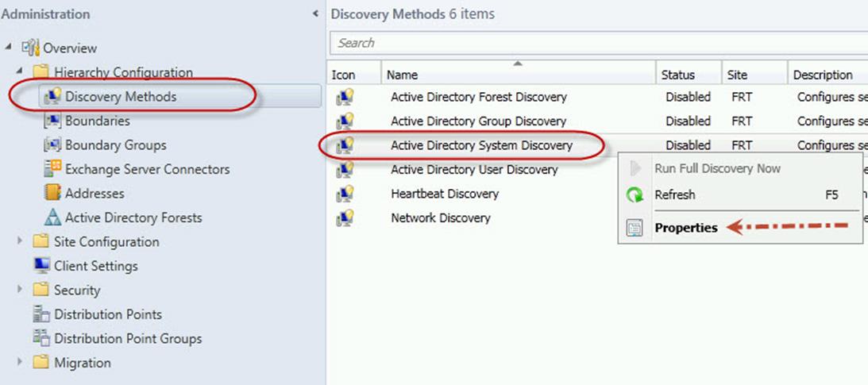Click the Exchange Server Connectors icon
The height and width of the screenshot is (385, 868).
(52, 169)
